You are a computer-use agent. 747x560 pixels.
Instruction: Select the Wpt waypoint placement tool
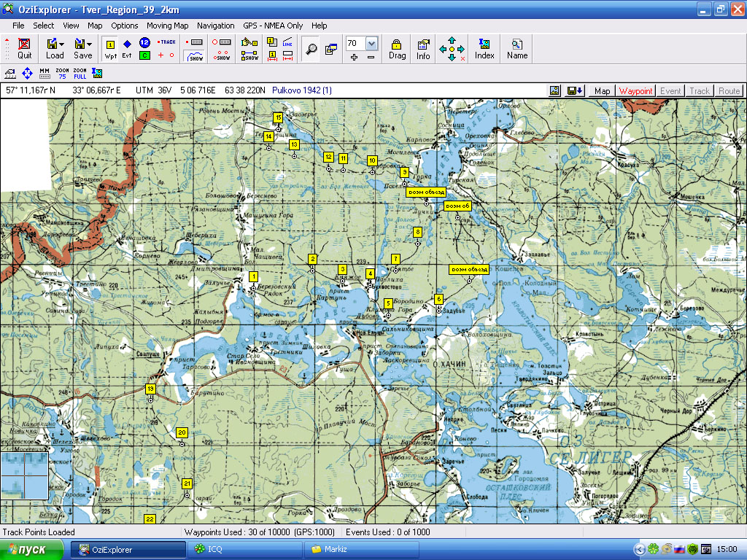click(110, 48)
